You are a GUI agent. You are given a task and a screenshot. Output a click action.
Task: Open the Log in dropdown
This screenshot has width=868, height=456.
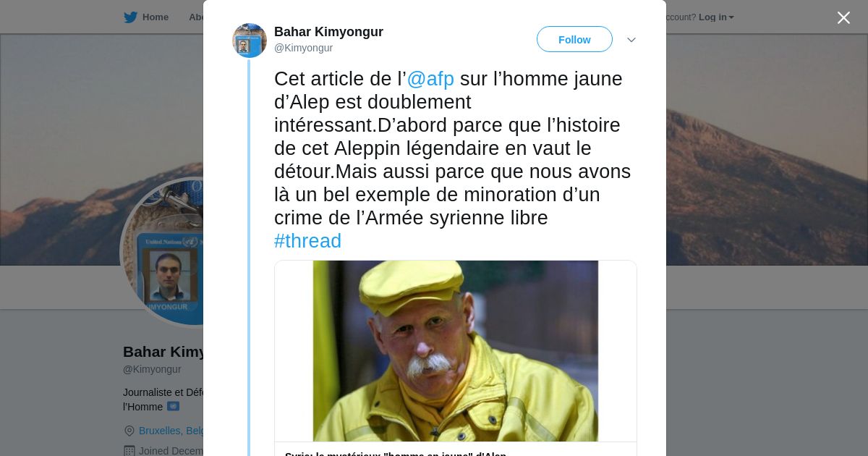click(x=716, y=17)
